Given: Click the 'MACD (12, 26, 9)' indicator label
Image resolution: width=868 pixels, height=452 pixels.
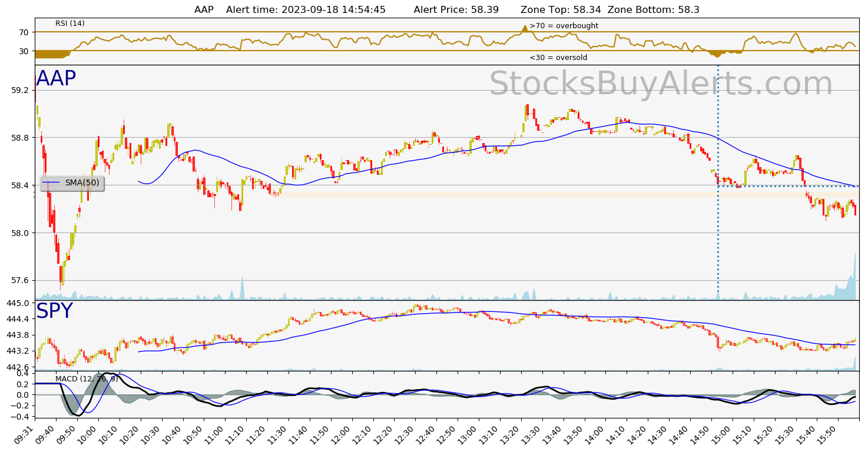Looking at the screenshot, I should pyautogui.click(x=87, y=378).
